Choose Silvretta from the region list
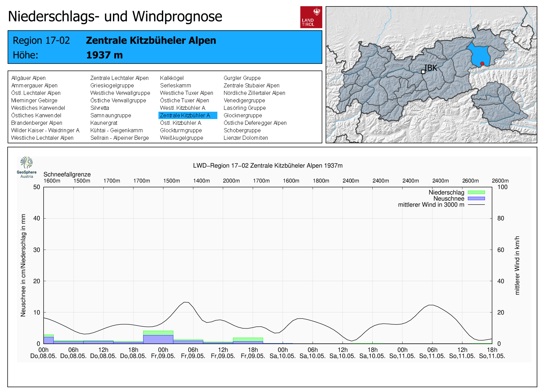Image resolution: width=544 pixels, height=392 pixels. click(x=100, y=108)
